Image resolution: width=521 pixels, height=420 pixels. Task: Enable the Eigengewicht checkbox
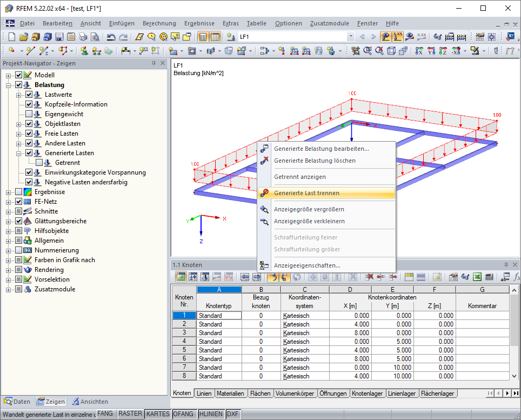29,114
